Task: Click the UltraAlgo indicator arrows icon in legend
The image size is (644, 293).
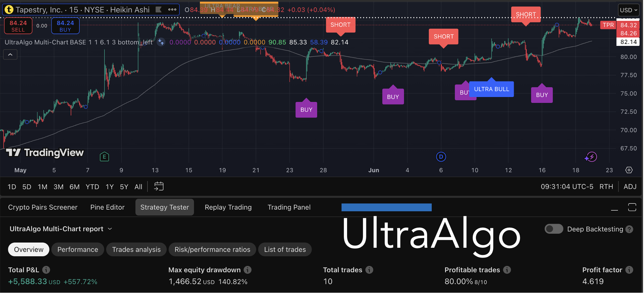Action: 161,42
